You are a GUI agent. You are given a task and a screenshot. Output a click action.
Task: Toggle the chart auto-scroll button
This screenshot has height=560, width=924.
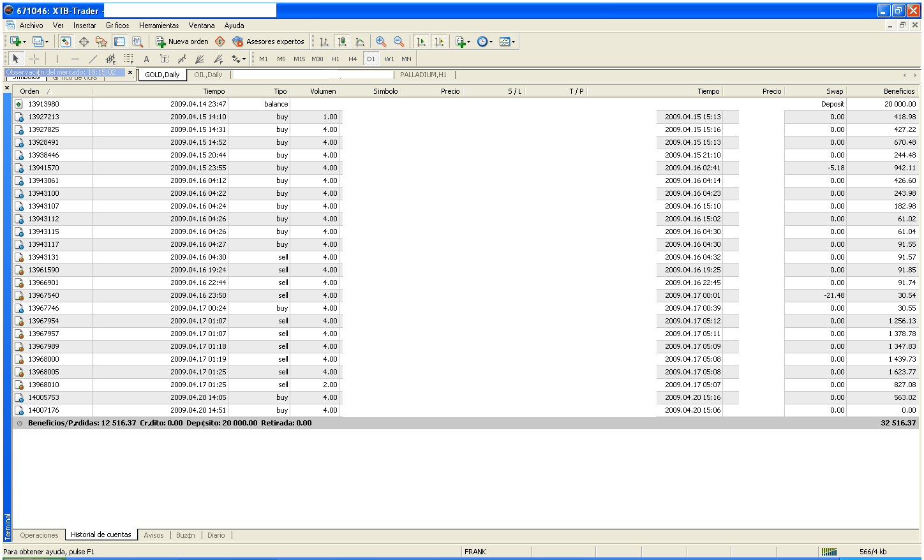pyautogui.click(x=421, y=41)
